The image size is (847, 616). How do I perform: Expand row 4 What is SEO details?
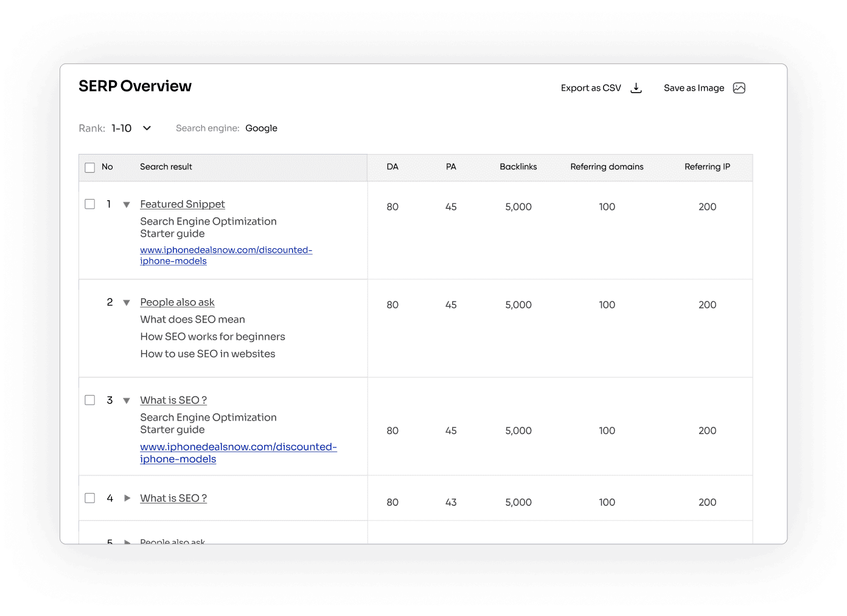[127, 498]
